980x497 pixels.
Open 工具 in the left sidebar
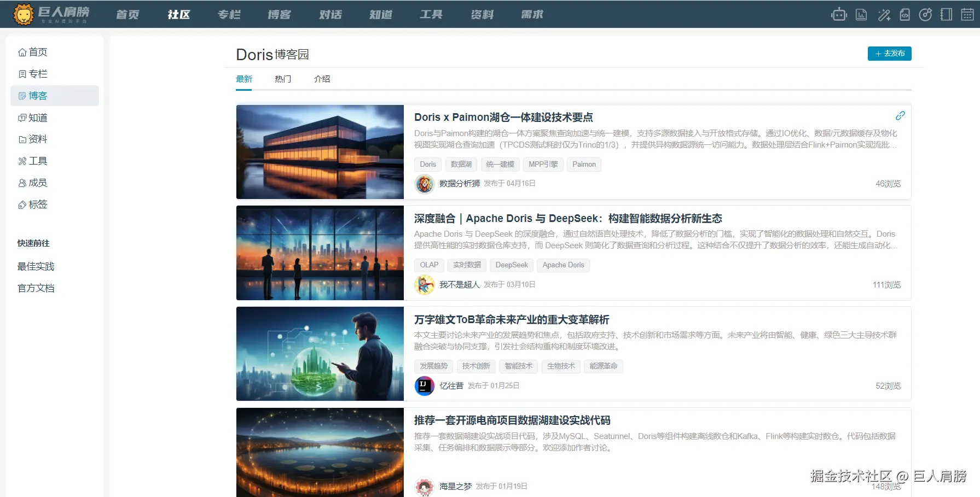(33, 161)
